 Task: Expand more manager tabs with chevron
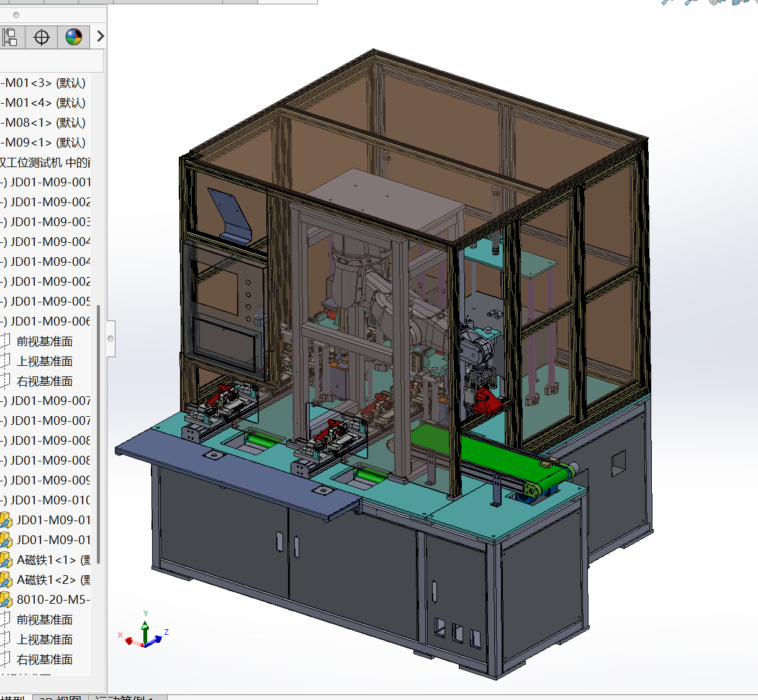coord(100,37)
